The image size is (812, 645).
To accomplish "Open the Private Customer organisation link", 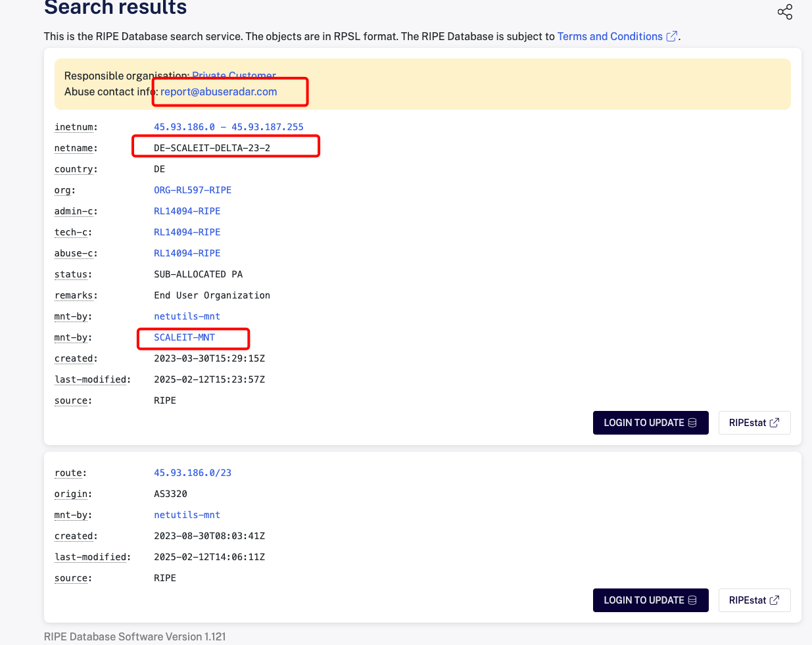I will point(233,75).
